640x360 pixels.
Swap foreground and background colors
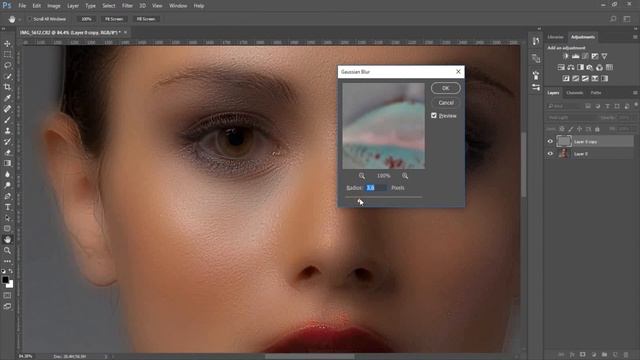pos(11,271)
